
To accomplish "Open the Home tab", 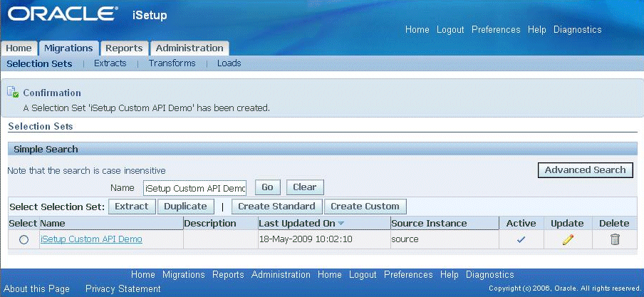I will 19,48.
